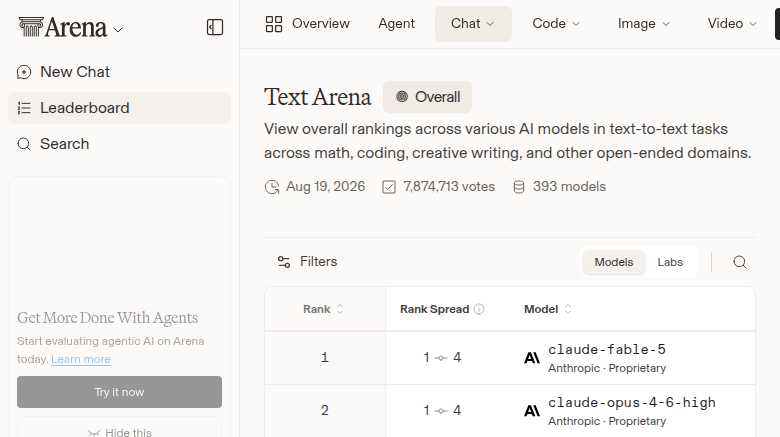Click the Anthropic logo beside claude-opus-4-6-high

532,411
